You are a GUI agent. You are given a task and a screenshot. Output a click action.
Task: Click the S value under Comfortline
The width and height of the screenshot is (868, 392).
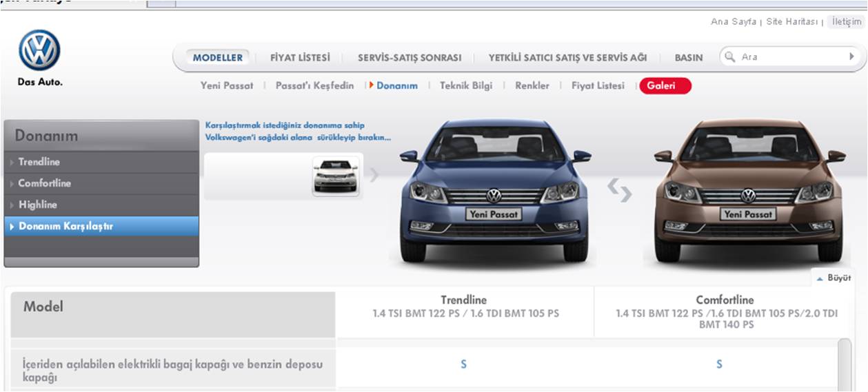tap(719, 364)
